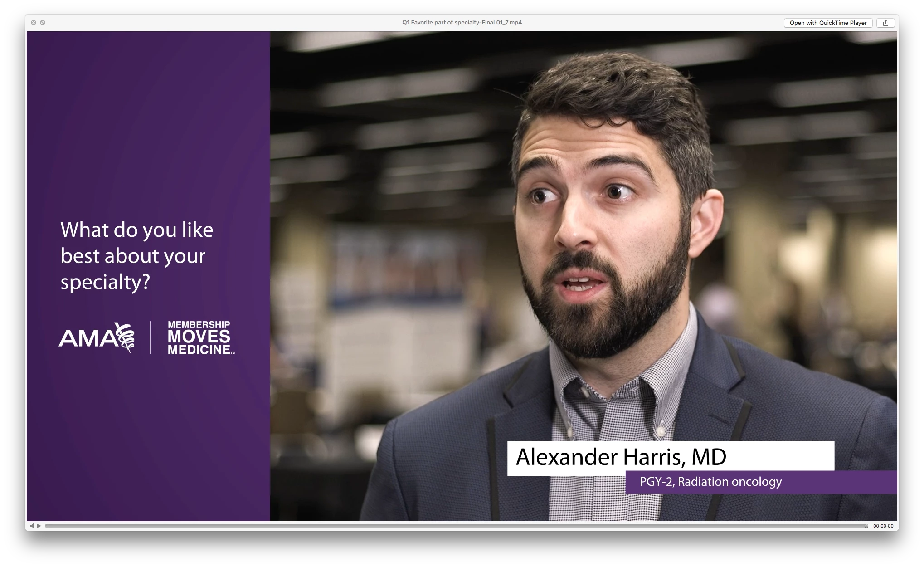
Task: Click the center of the video frame
Action: [x=462, y=276]
